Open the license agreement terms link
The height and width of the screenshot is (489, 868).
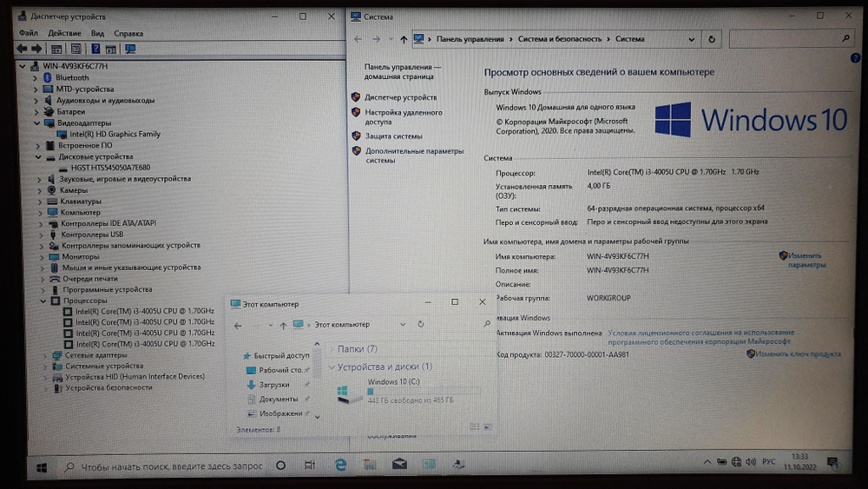(700, 337)
